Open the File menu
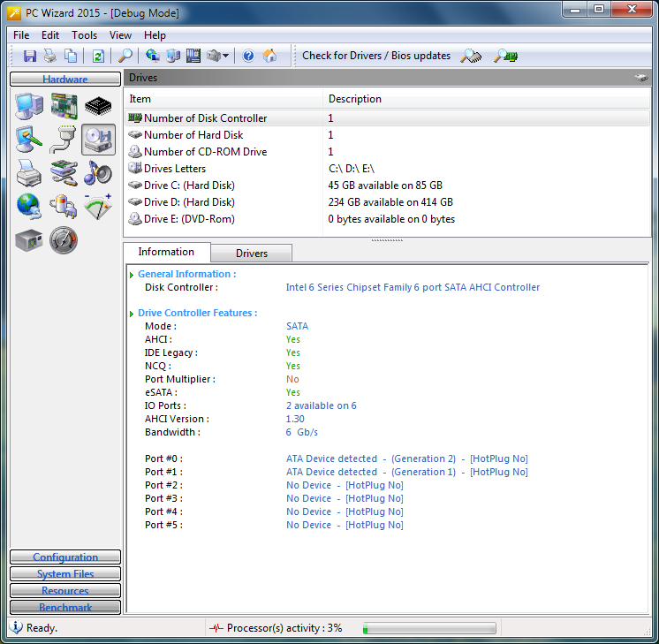659x644 pixels. [21, 35]
